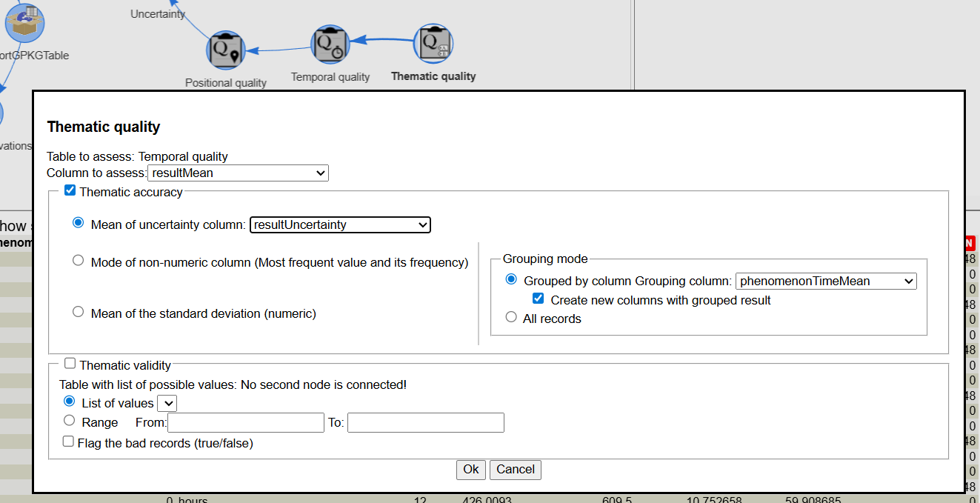Enable the Thematic validity checkbox
The height and width of the screenshot is (503, 980).
point(70,364)
